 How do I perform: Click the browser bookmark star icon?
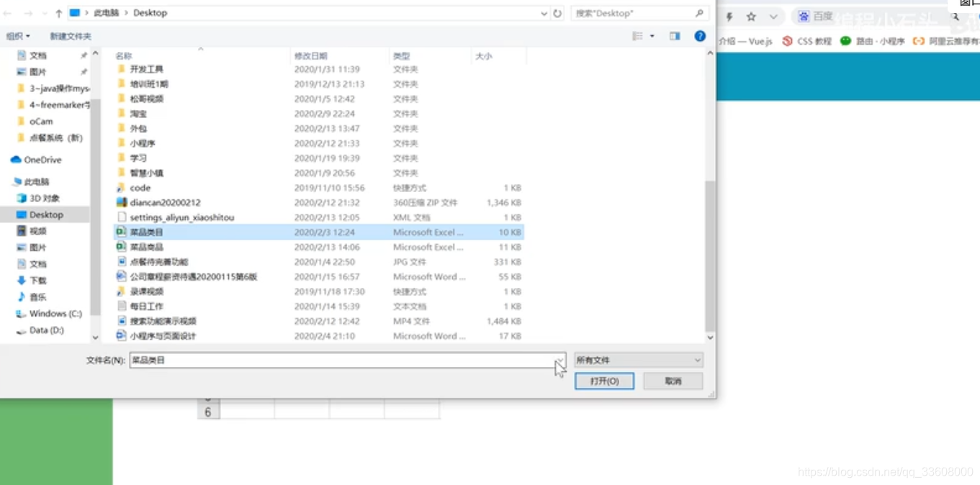pos(751,17)
